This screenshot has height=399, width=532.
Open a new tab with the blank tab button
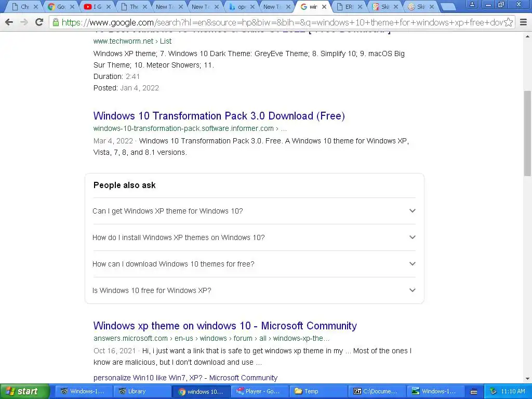(x=448, y=7)
